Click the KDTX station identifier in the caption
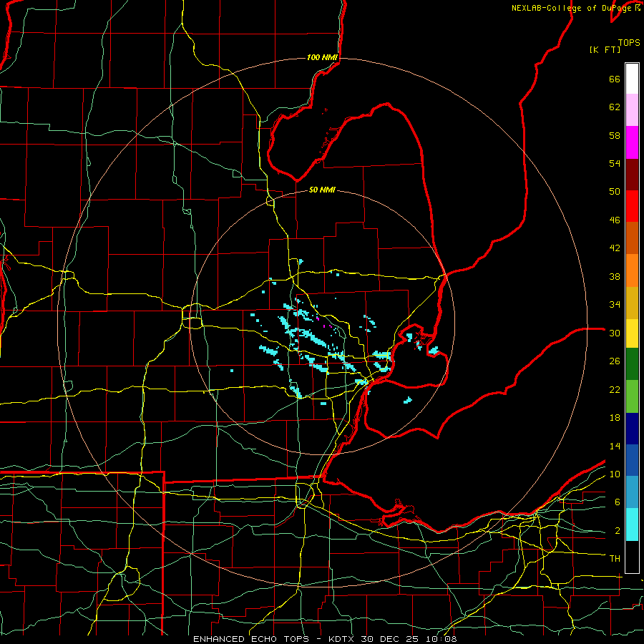 [343, 639]
